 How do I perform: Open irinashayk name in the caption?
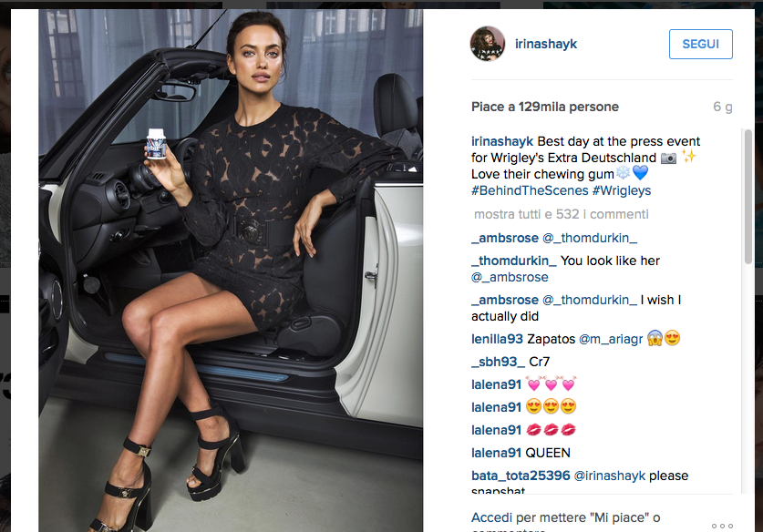click(502, 141)
